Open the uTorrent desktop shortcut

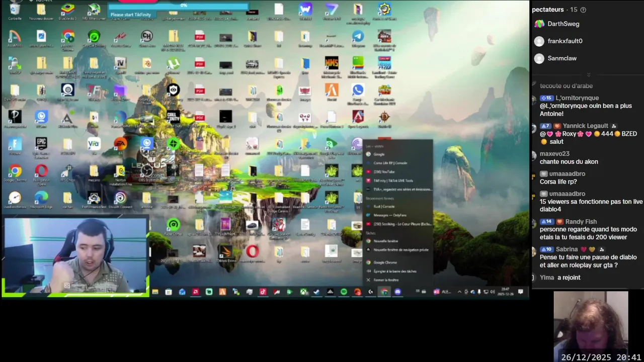[173, 65]
